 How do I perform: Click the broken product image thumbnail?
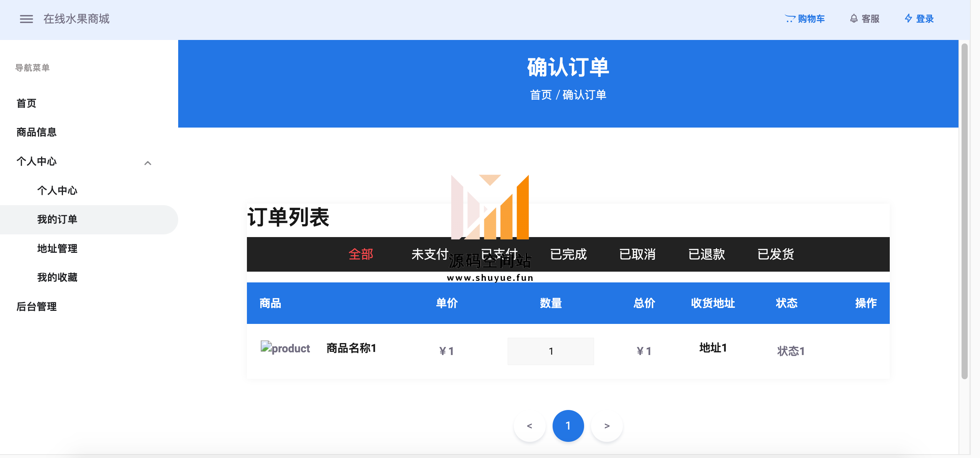click(x=285, y=348)
